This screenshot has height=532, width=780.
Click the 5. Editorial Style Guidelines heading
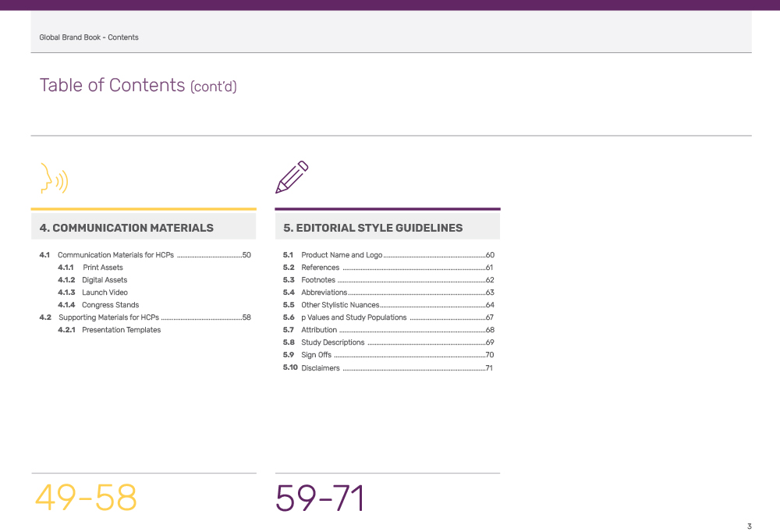pos(373,228)
